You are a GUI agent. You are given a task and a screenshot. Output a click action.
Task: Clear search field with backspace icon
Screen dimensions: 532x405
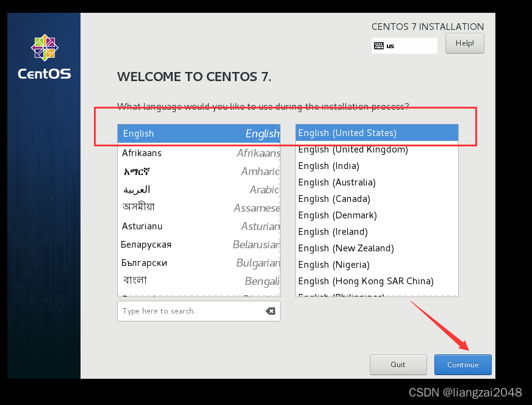(x=270, y=311)
